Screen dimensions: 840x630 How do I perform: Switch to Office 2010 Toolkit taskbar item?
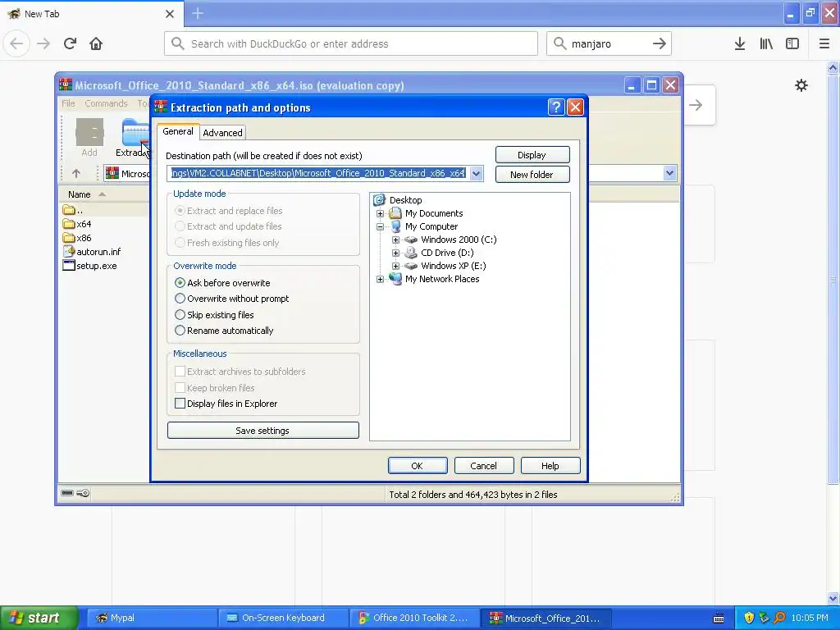click(413, 618)
